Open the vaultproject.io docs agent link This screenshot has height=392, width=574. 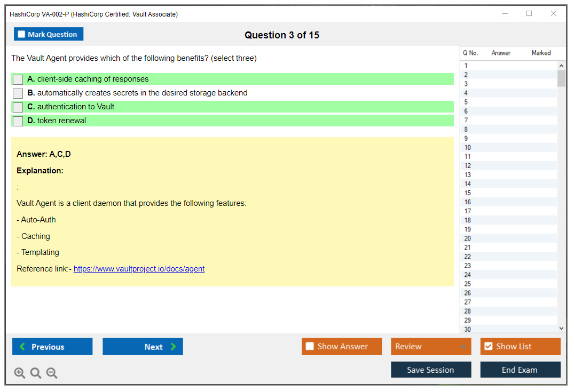[139, 269]
